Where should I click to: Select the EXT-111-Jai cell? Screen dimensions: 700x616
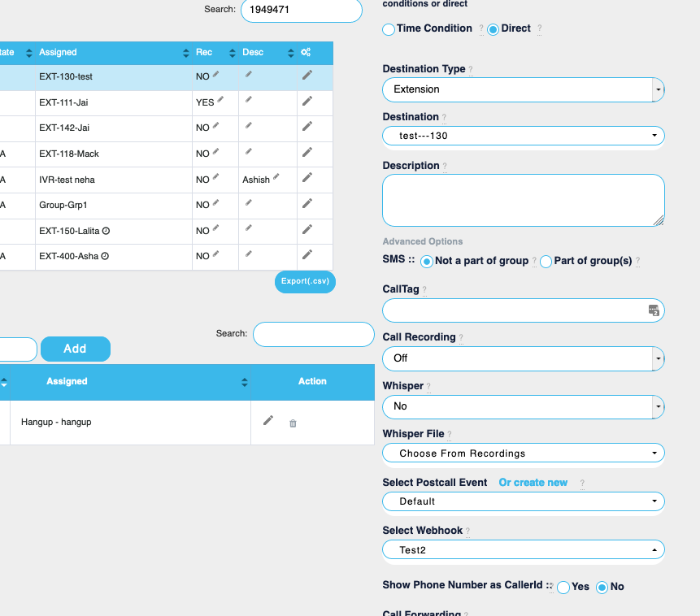pos(114,103)
